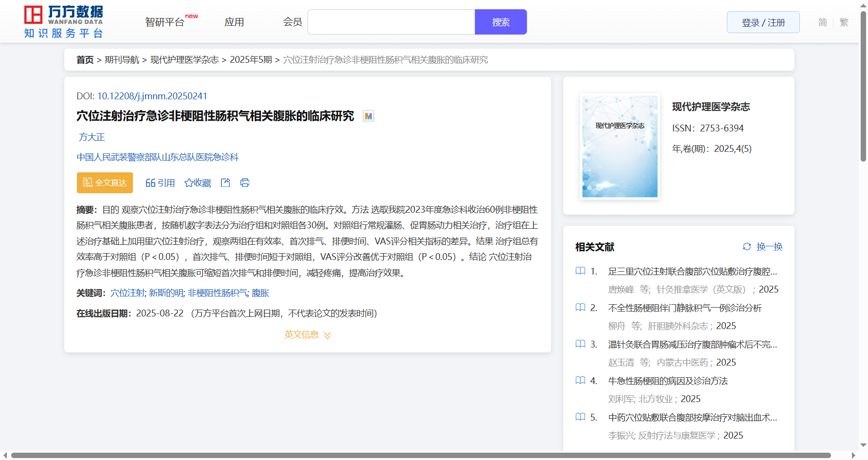Image resolution: width=868 pixels, height=460 pixels.
Task: Click the 全文直达 button
Action: click(105, 183)
